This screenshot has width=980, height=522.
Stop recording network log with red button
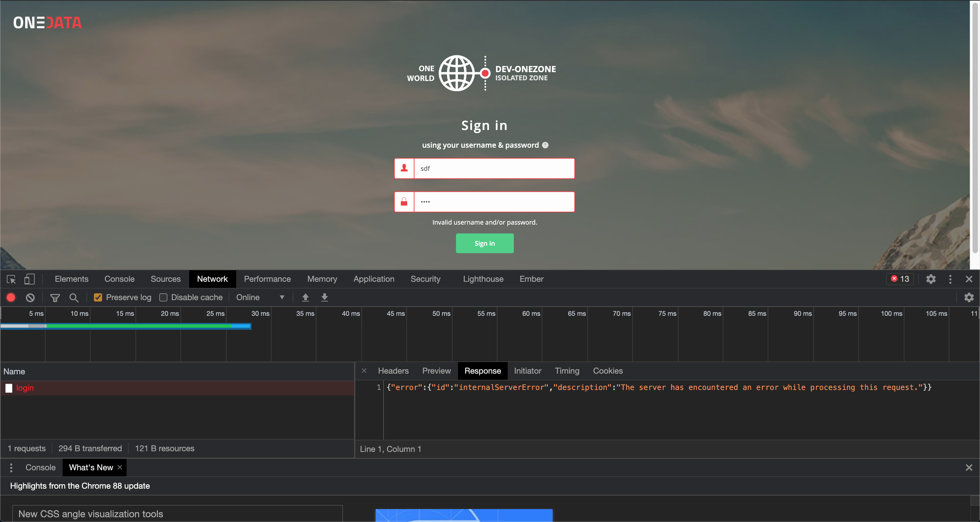click(x=11, y=297)
